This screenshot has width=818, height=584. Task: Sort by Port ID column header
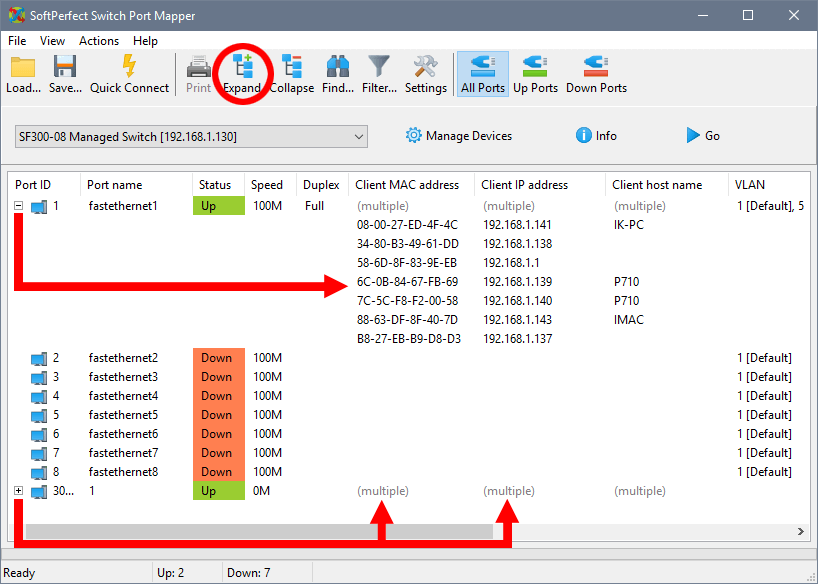pyautogui.click(x=45, y=185)
